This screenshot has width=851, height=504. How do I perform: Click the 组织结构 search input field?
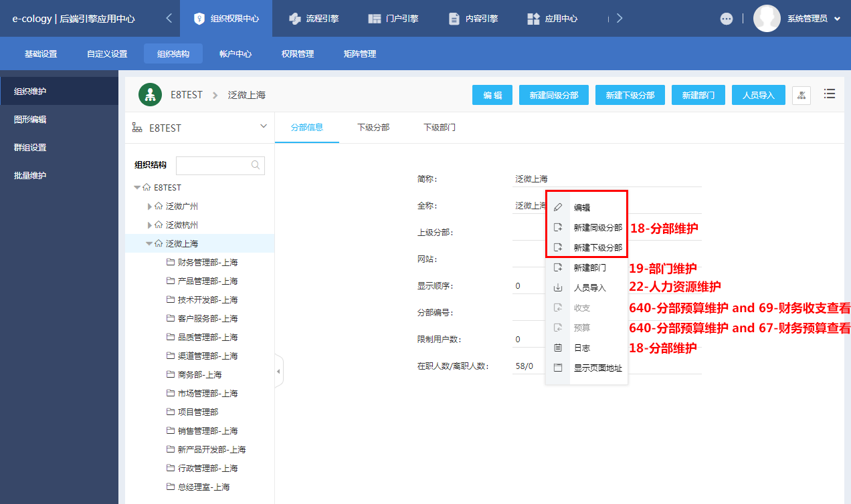click(213, 165)
